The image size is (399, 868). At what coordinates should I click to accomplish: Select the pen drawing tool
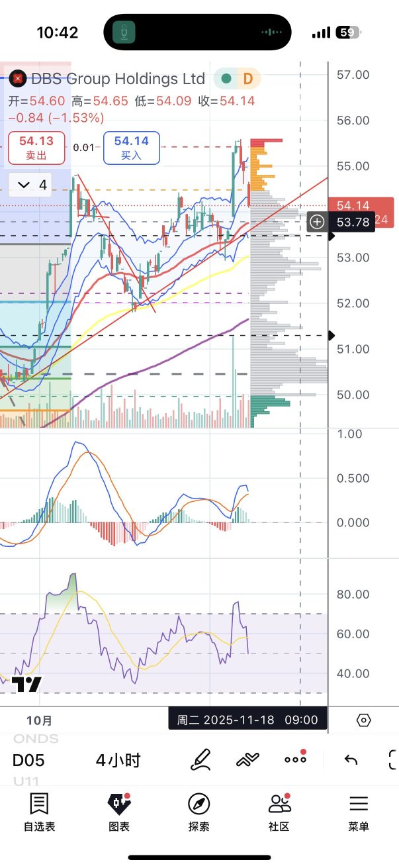click(x=200, y=759)
